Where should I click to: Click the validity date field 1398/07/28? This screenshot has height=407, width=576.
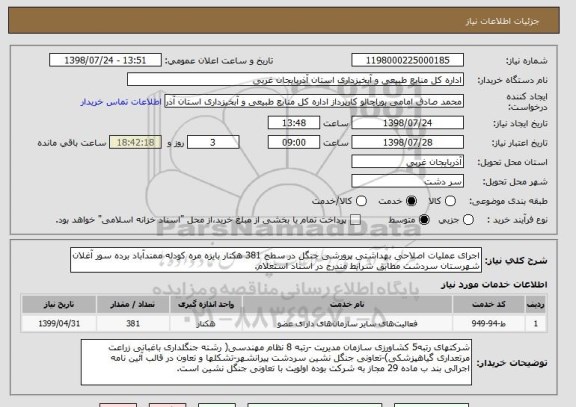click(407, 143)
